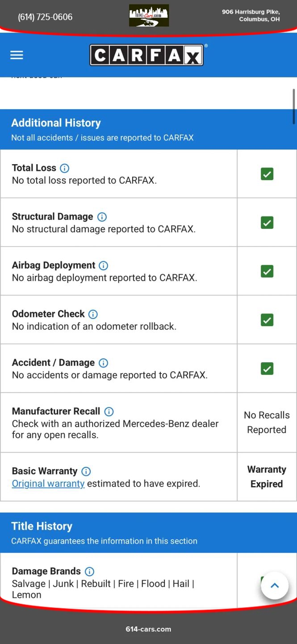This screenshot has height=644, width=297.
Task: Click the CARFAX logo
Action: [x=146, y=55]
